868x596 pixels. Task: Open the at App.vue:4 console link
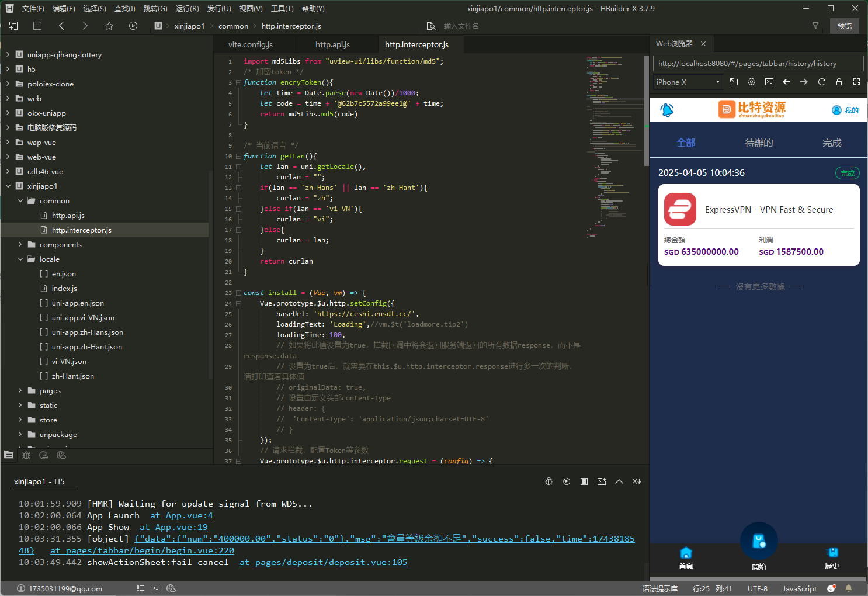point(182,515)
